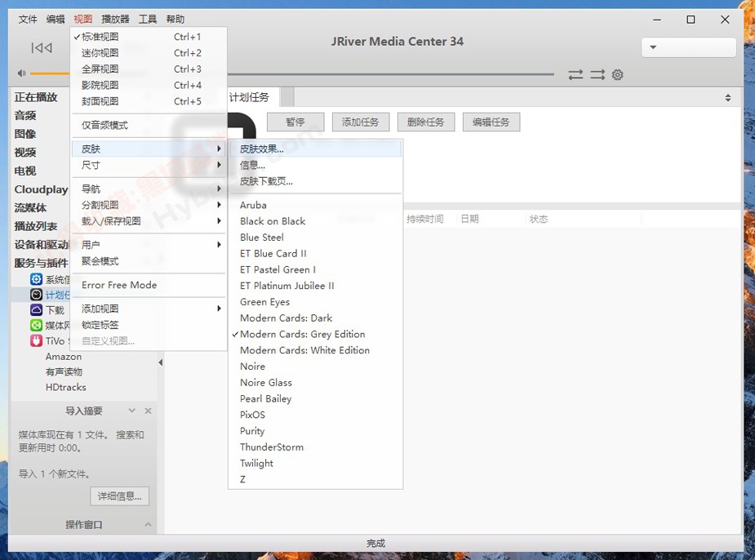The width and height of the screenshot is (755, 560).
Task: Choose 封面视图 from view menu
Action: tap(149, 101)
